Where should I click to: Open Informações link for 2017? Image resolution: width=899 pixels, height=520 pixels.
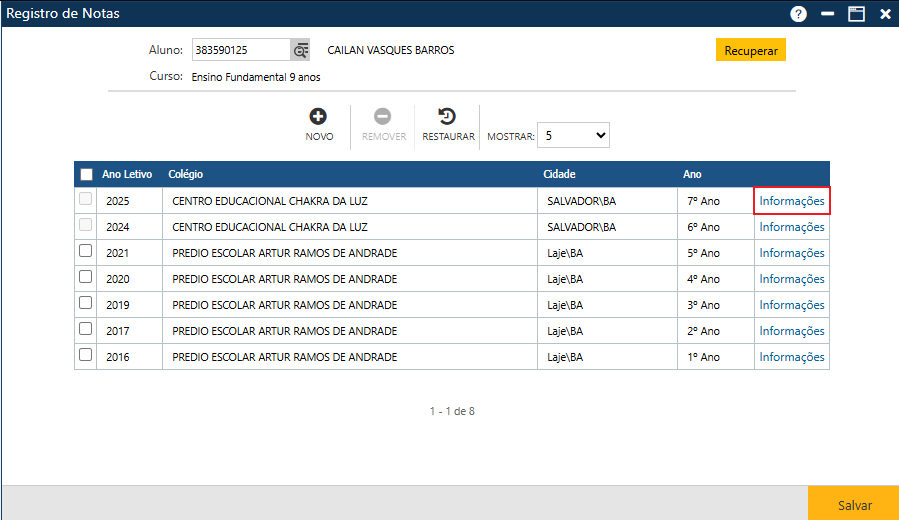click(x=792, y=331)
